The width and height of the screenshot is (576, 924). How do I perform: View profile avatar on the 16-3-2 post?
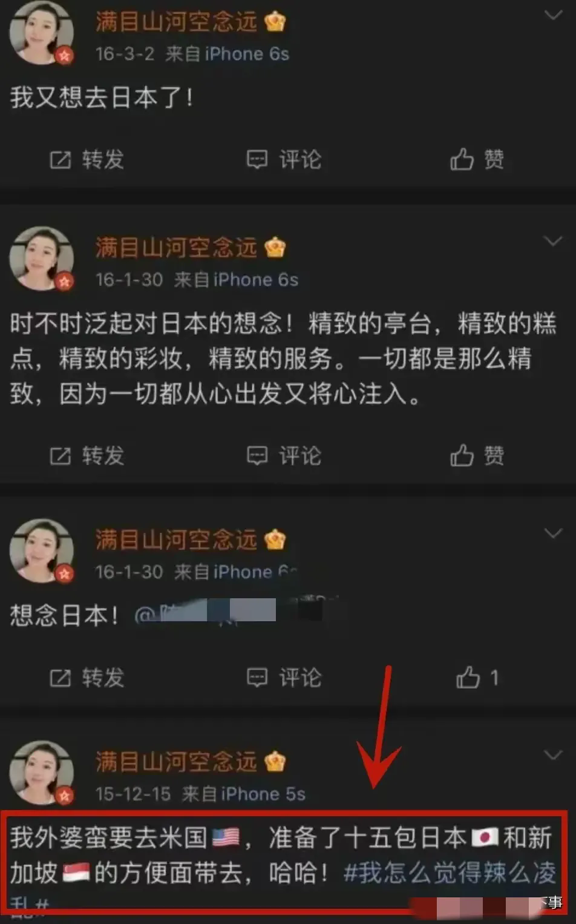[41, 32]
